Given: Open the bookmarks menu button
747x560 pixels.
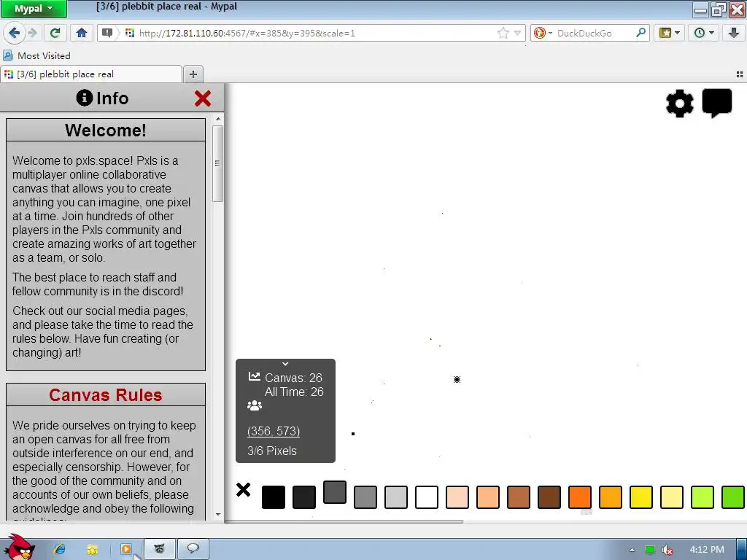Looking at the screenshot, I should (x=669, y=33).
